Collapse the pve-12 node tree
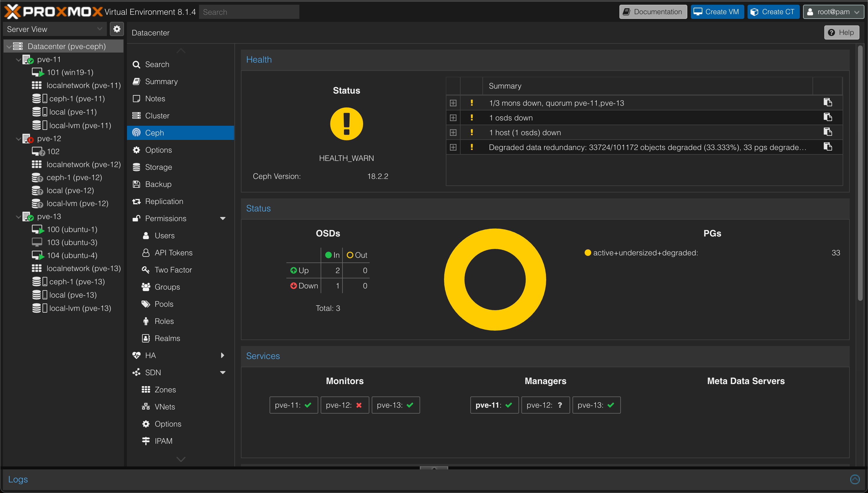The height and width of the screenshot is (493, 868). tap(18, 138)
